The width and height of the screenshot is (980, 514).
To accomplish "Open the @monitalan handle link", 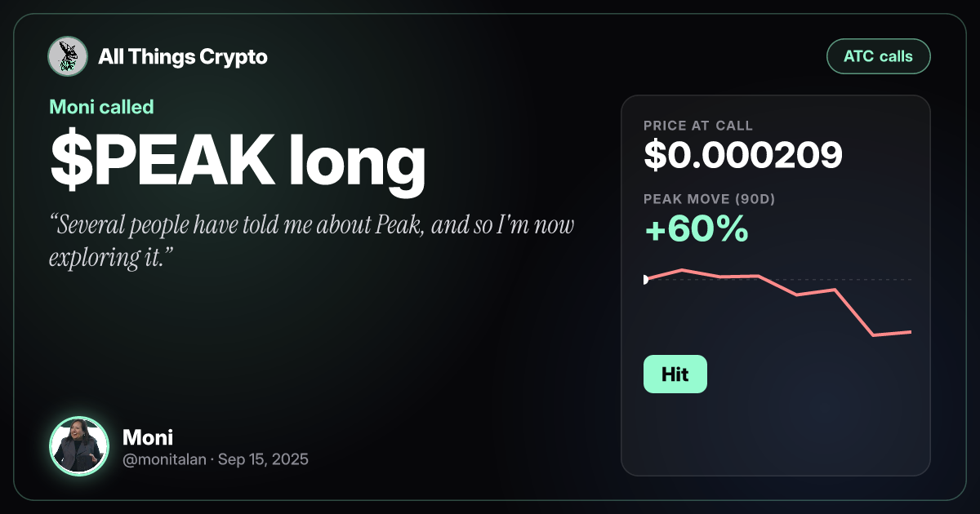I will (x=163, y=460).
